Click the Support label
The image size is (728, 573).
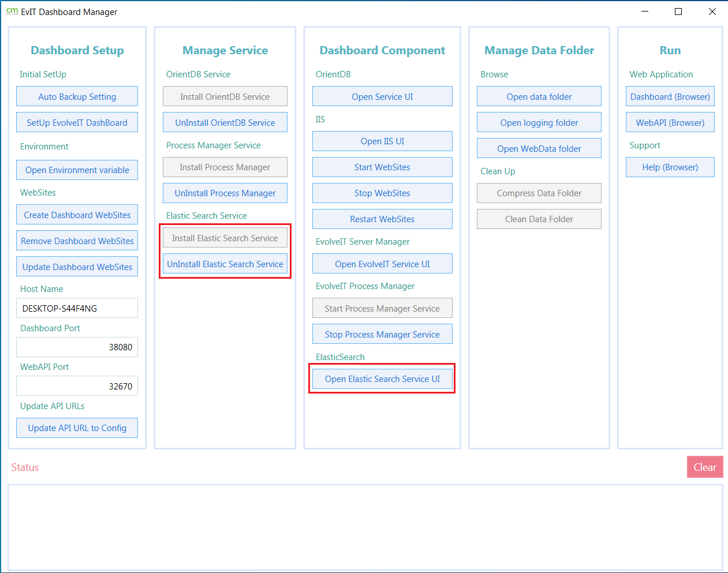pyautogui.click(x=644, y=145)
